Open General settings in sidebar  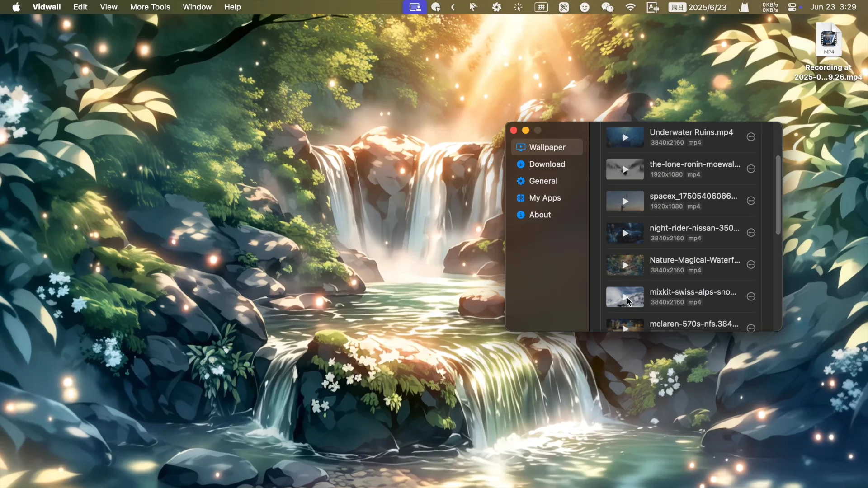543,181
